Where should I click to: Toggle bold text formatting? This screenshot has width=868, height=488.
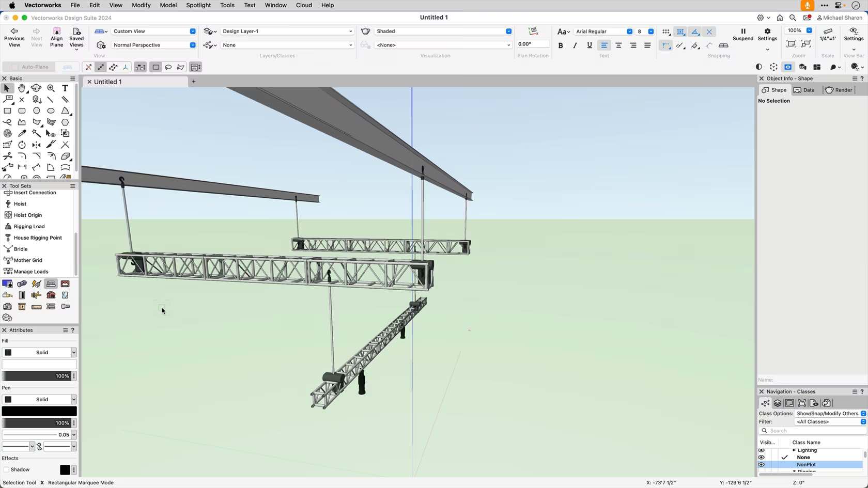(x=560, y=45)
